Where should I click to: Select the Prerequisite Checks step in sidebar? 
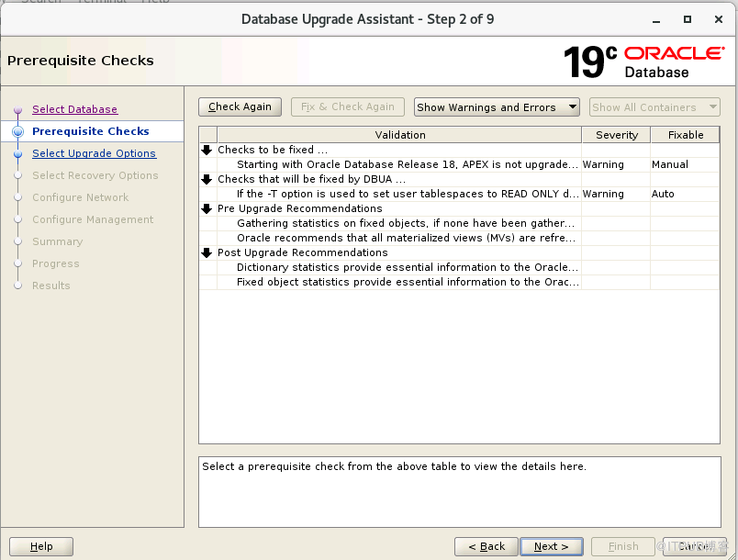click(x=91, y=131)
